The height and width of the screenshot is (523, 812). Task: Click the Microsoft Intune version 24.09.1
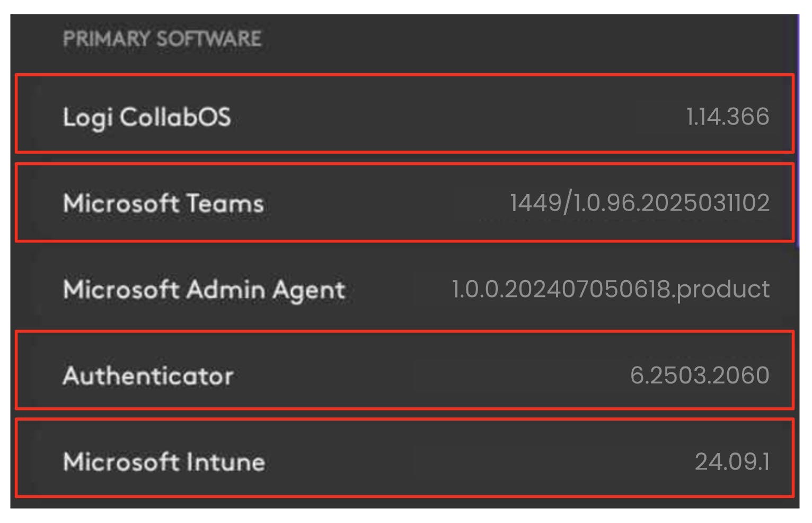click(x=731, y=462)
